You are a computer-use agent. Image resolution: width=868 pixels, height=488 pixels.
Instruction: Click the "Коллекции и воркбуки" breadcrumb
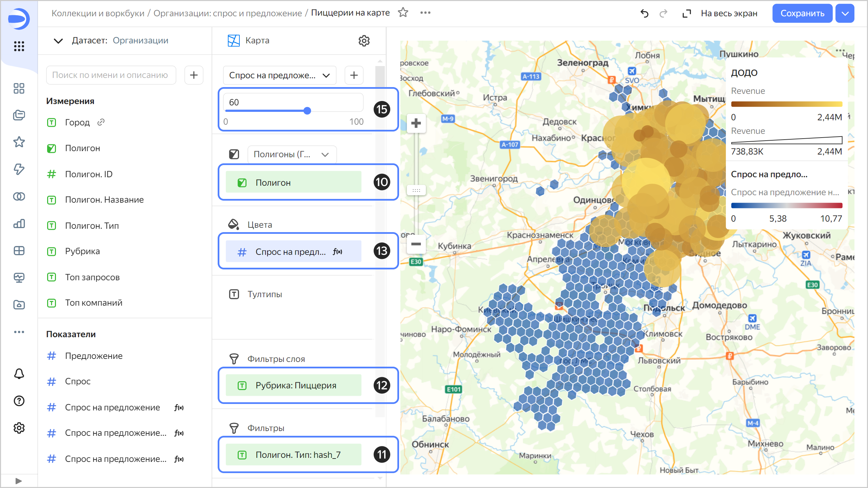[98, 13]
